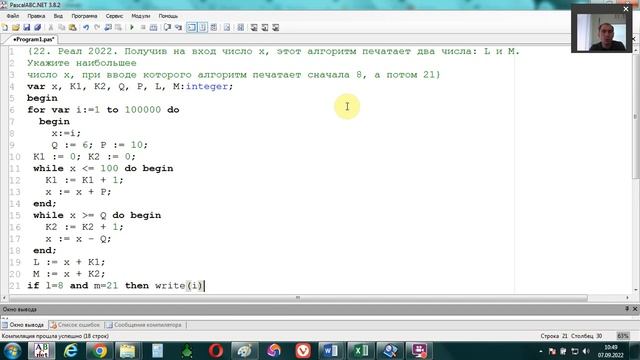Click the if l=8 and m=21 line
This screenshot has height=360, width=640.
pos(115,286)
